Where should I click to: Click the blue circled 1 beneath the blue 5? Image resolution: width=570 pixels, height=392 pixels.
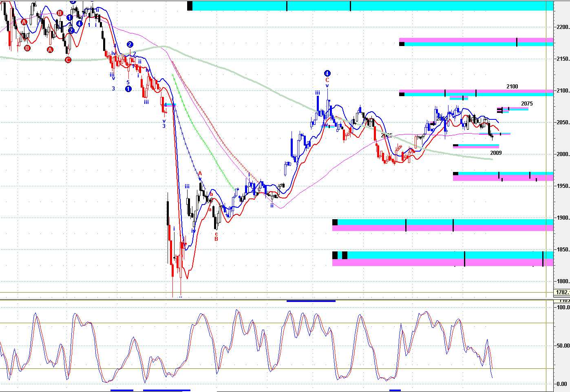(x=128, y=89)
